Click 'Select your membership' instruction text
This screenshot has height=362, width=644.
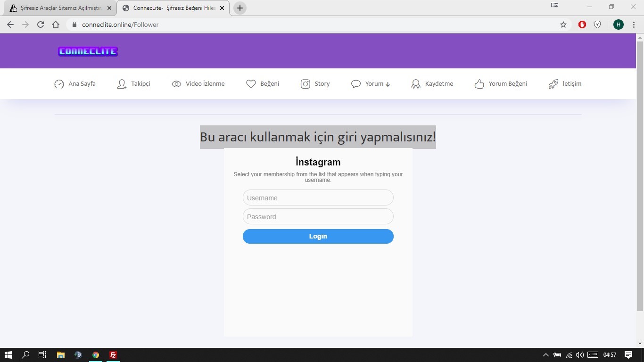(x=318, y=177)
